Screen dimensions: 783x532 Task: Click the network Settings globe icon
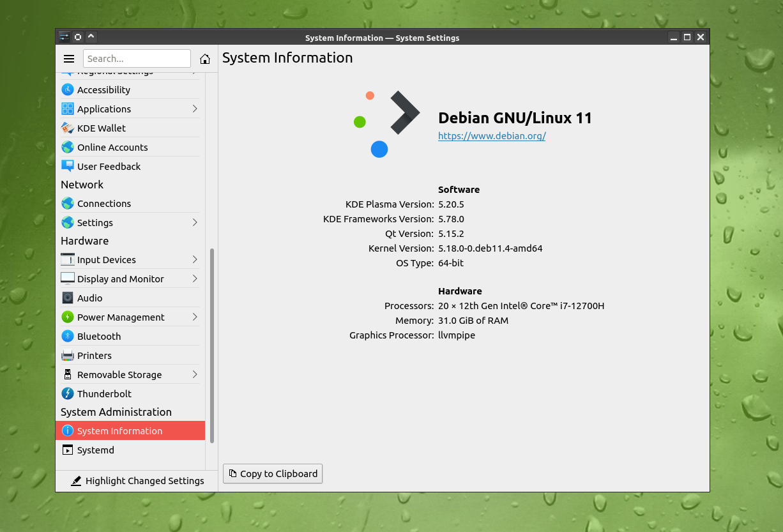[68, 222]
